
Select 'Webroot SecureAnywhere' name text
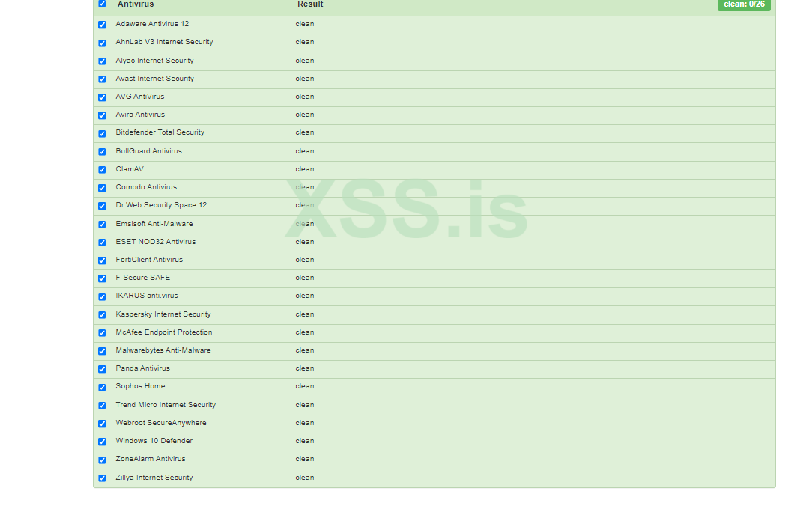pos(161,423)
